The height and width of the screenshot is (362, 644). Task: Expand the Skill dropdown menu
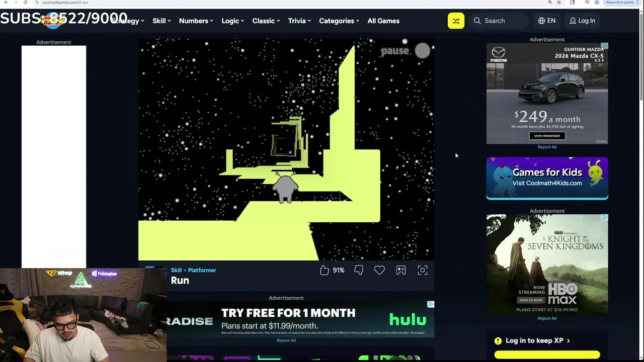[x=162, y=21]
